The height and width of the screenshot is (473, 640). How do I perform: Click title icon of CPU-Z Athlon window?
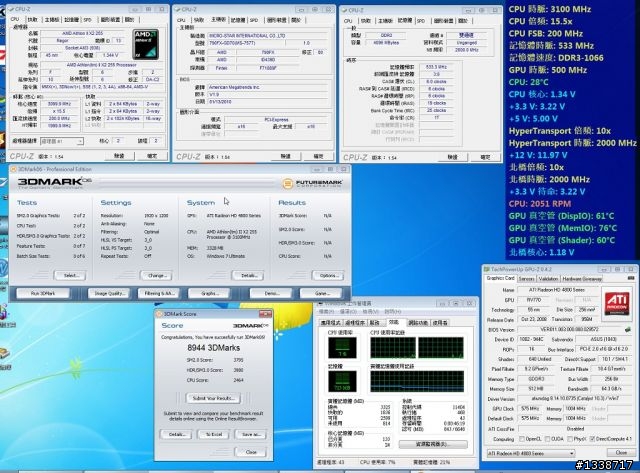11,9
